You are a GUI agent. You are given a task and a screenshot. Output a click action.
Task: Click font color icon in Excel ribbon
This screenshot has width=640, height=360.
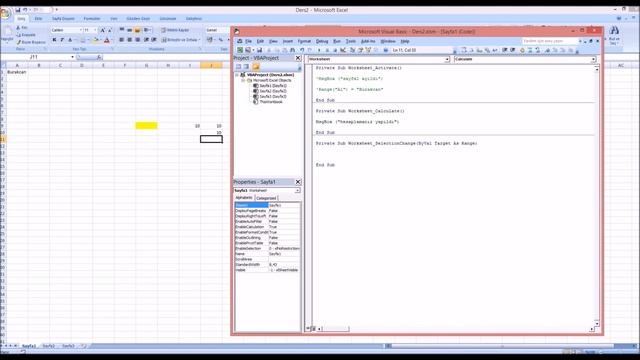click(107, 40)
